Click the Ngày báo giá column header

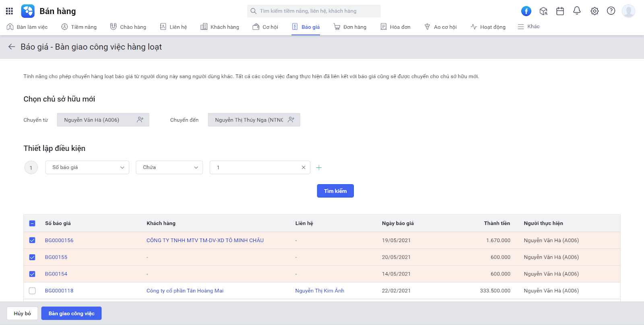click(398, 224)
